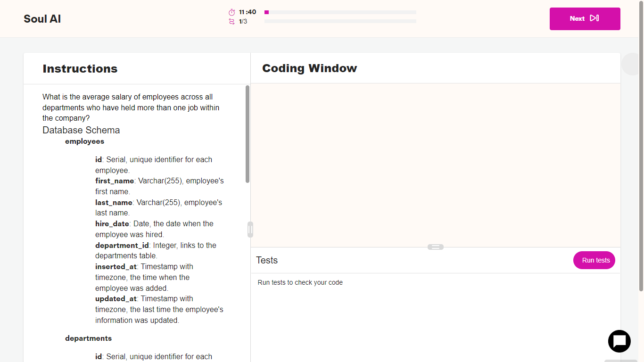Image resolution: width=644 pixels, height=362 pixels.
Task: Click the 'last_name' field label
Action: click(x=114, y=203)
